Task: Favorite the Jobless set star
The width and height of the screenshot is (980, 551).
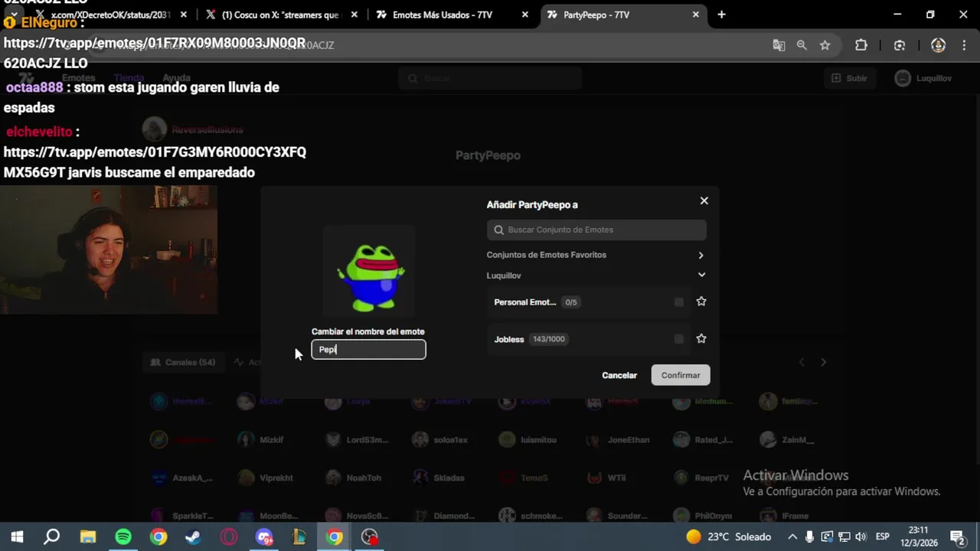Action: point(701,338)
